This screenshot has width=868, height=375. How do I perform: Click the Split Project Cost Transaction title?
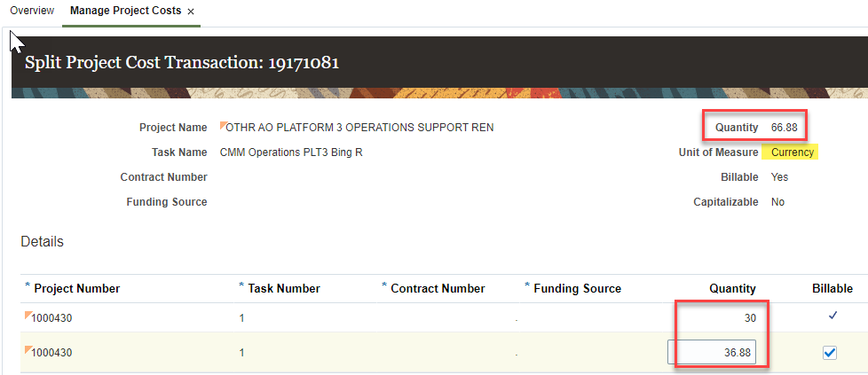click(x=182, y=63)
